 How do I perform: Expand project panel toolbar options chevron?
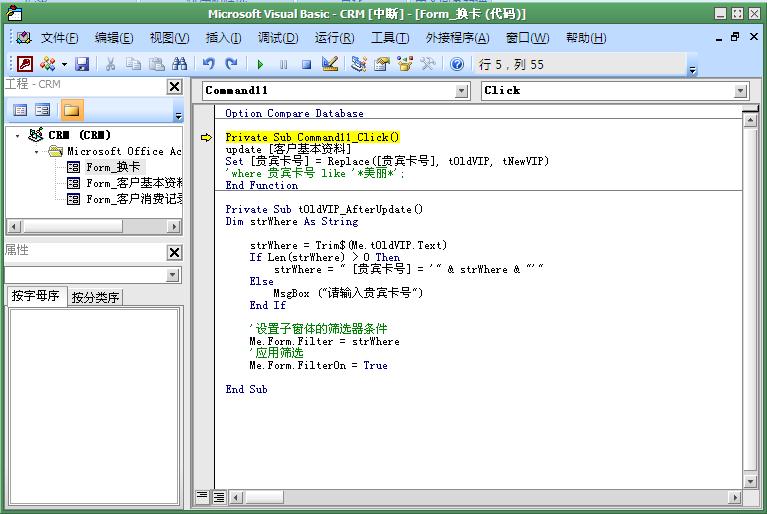(x=179, y=116)
